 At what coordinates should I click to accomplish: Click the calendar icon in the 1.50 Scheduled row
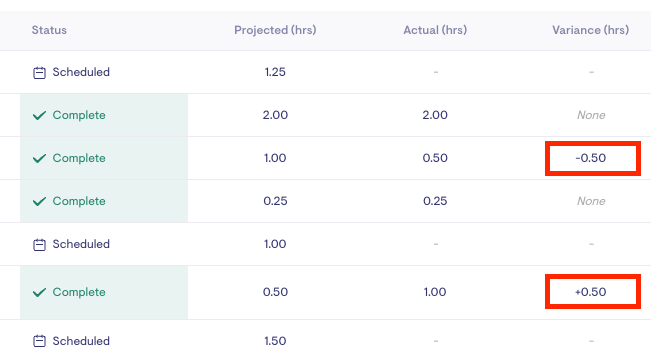click(39, 341)
